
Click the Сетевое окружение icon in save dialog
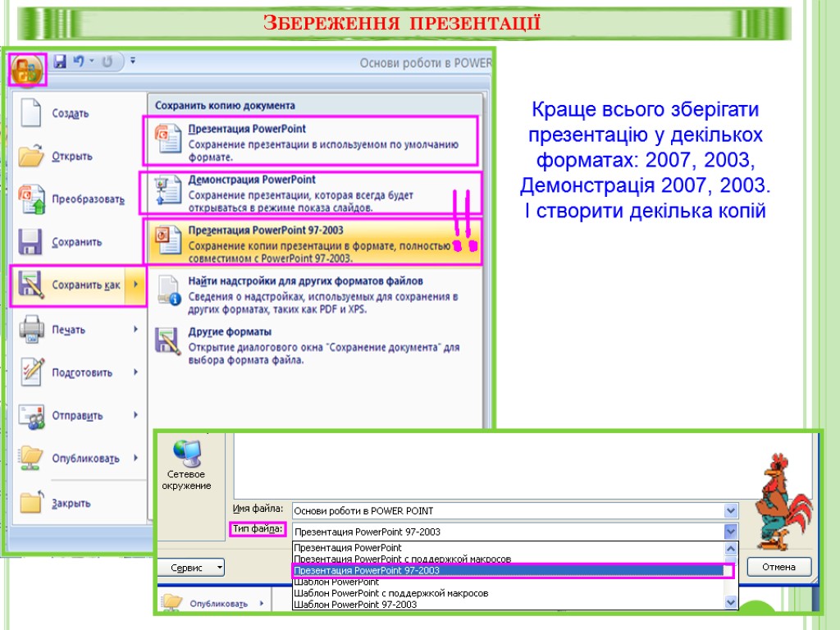tap(187, 454)
